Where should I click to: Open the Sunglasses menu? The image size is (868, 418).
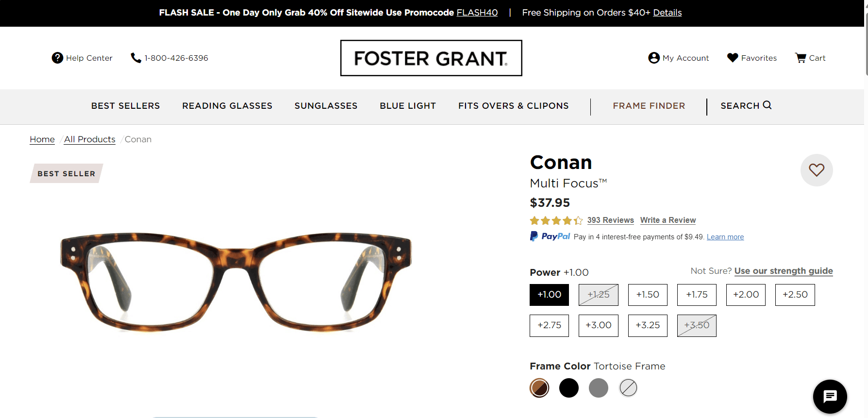tap(326, 105)
